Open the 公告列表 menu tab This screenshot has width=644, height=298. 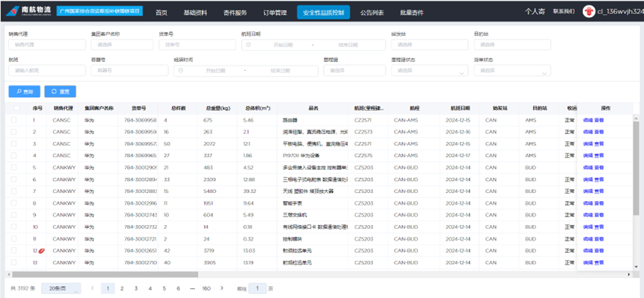pos(372,13)
